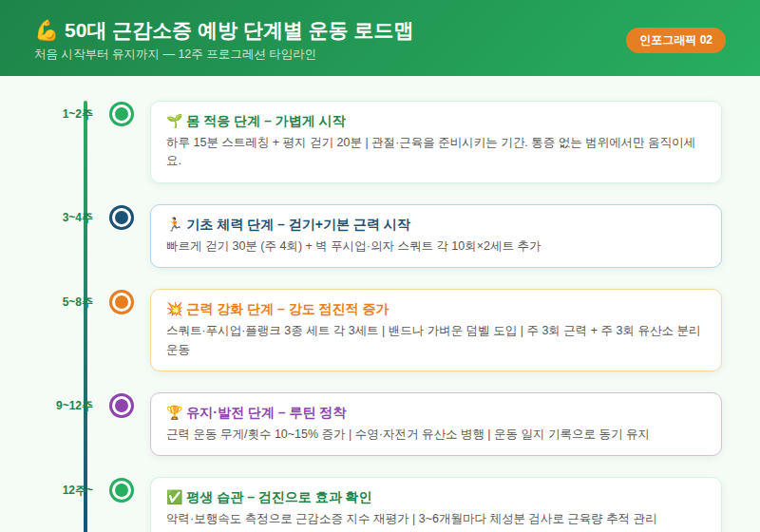
Task: Click the runner icon in 기초 체력 단계
Action: coord(174,224)
